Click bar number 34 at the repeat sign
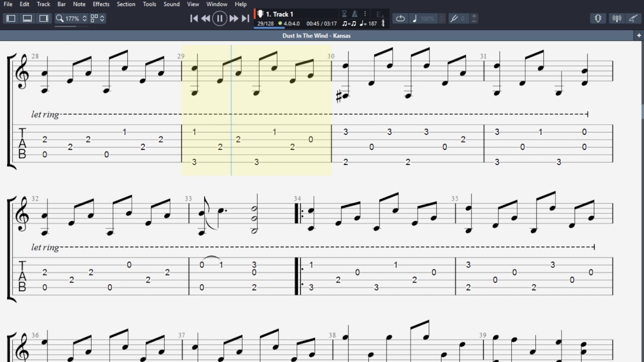 tap(297, 199)
